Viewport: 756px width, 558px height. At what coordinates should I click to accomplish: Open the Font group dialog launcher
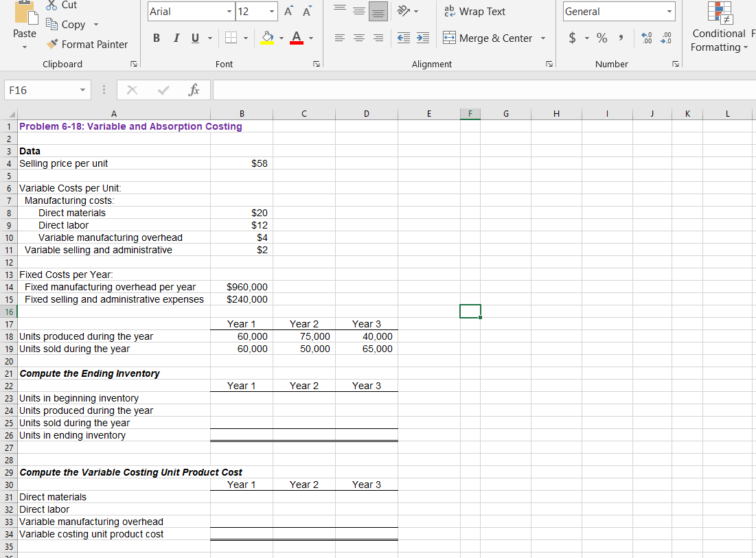click(316, 63)
